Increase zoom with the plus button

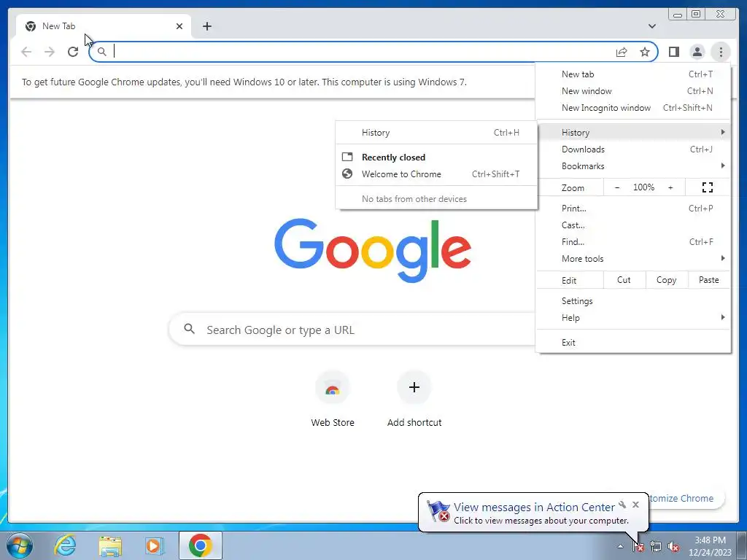670,187
